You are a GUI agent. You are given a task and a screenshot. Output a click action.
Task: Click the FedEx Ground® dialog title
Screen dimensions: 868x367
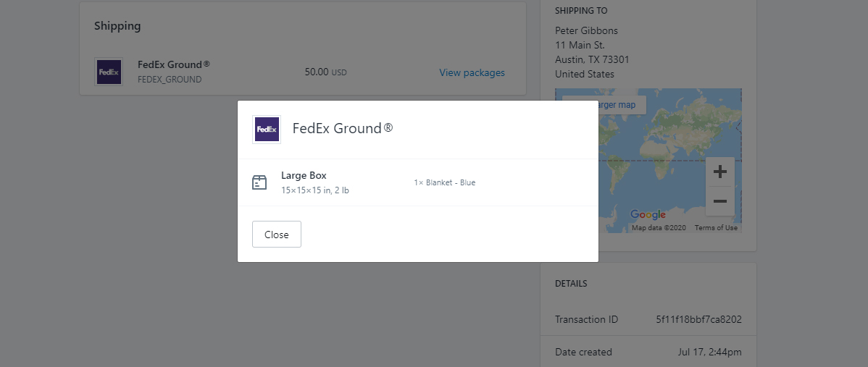coord(343,128)
